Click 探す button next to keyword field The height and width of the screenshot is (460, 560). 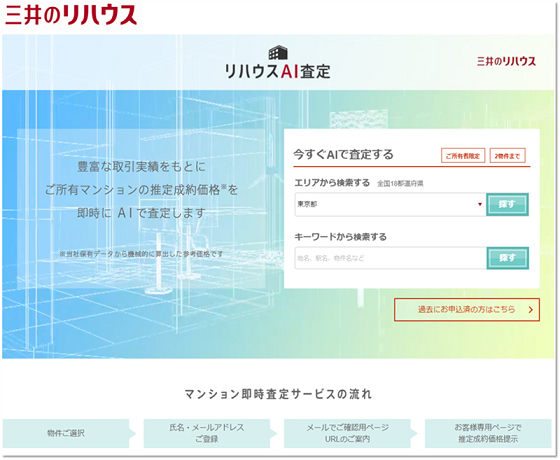click(x=508, y=258)
